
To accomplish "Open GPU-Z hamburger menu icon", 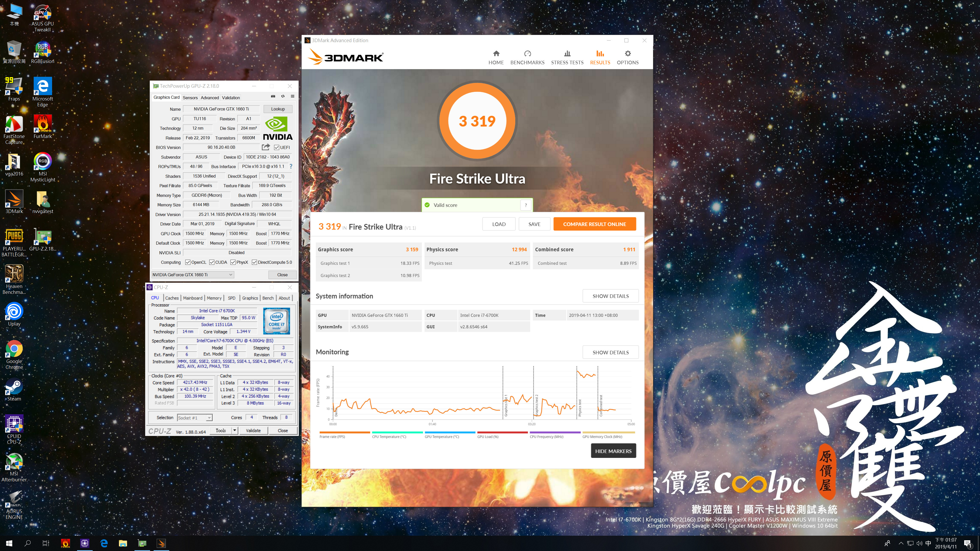I will [x=292, y=96].
